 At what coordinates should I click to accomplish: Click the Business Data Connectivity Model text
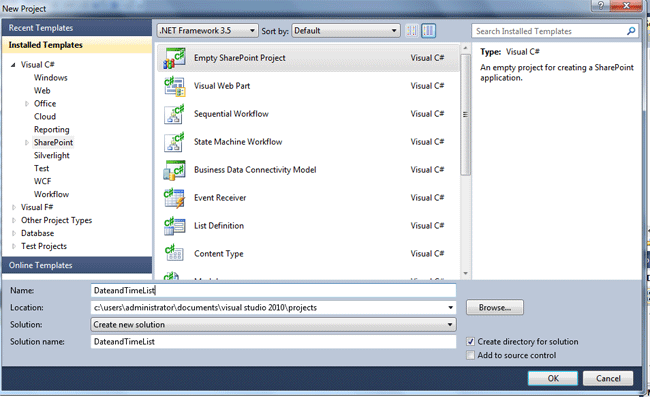pos(255,169)
